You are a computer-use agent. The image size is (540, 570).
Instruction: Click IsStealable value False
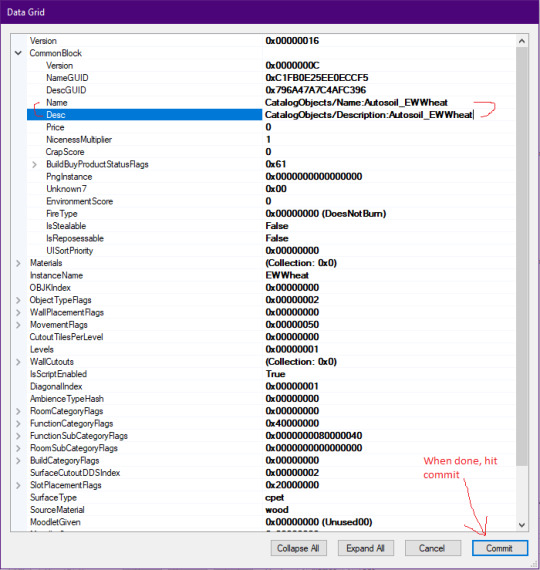click(x=277, y=226)
